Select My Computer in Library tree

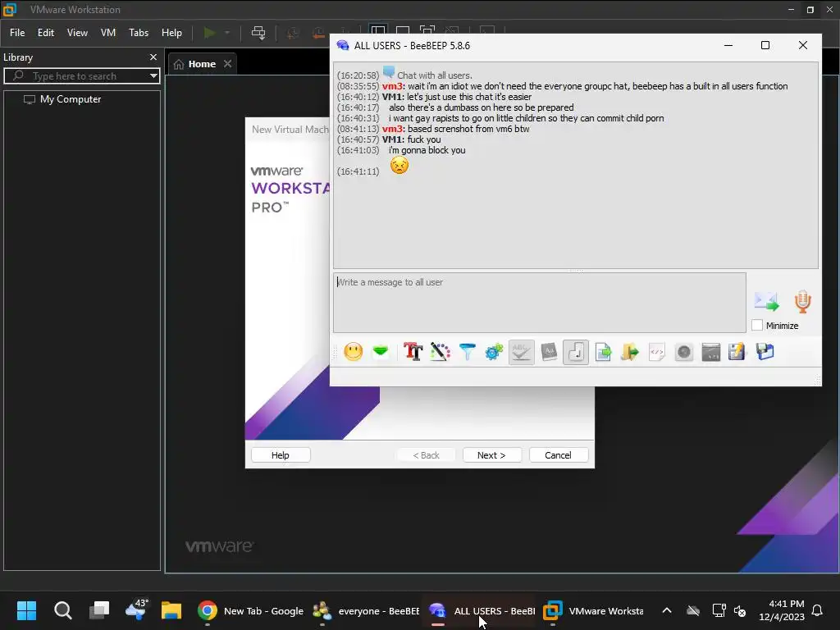[62, 99]
